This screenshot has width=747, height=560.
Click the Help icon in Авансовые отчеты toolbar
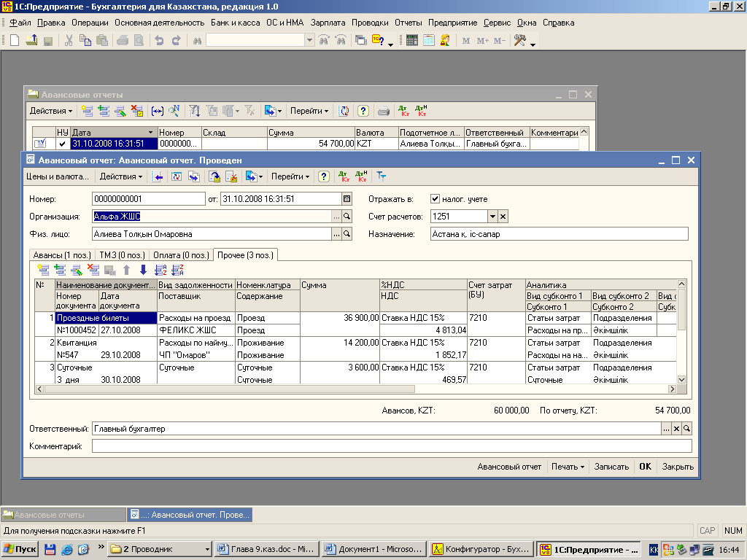click(x=363, y=111)
